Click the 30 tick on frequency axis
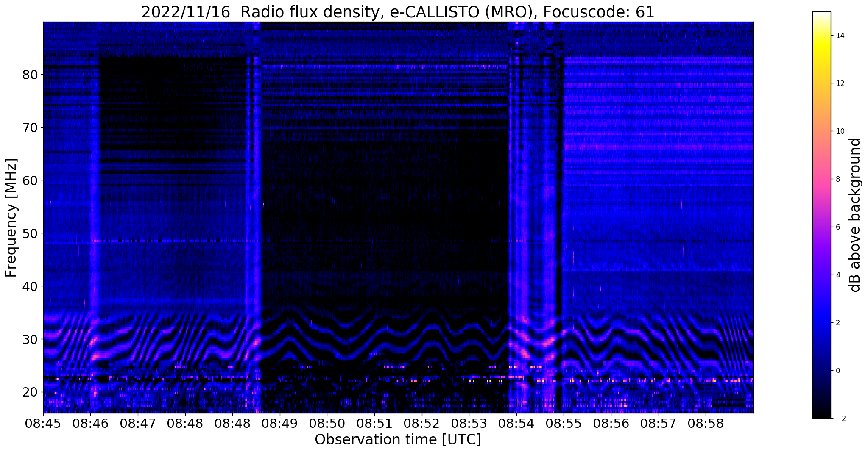Screen dimensions: 868x452 [30, 339]
